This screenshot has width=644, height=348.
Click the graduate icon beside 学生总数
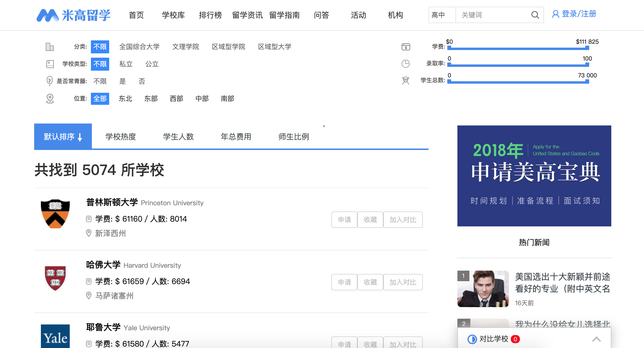pos(405,81)
